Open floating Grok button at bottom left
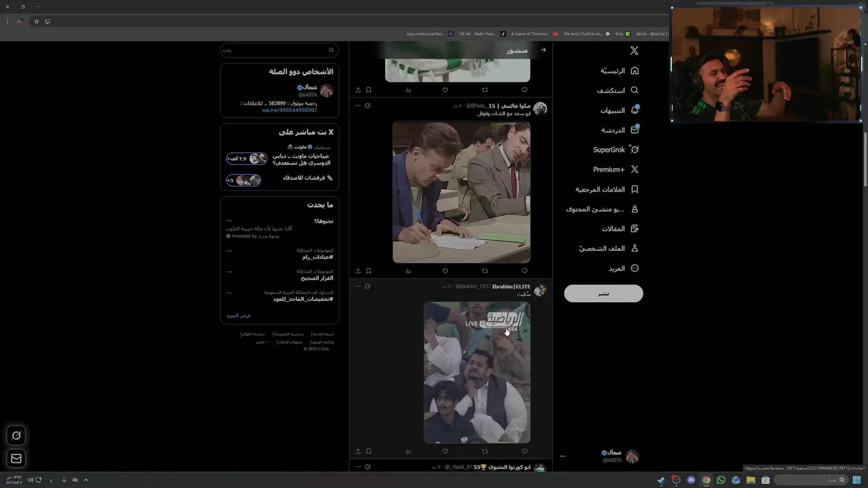 click(16, 435)
